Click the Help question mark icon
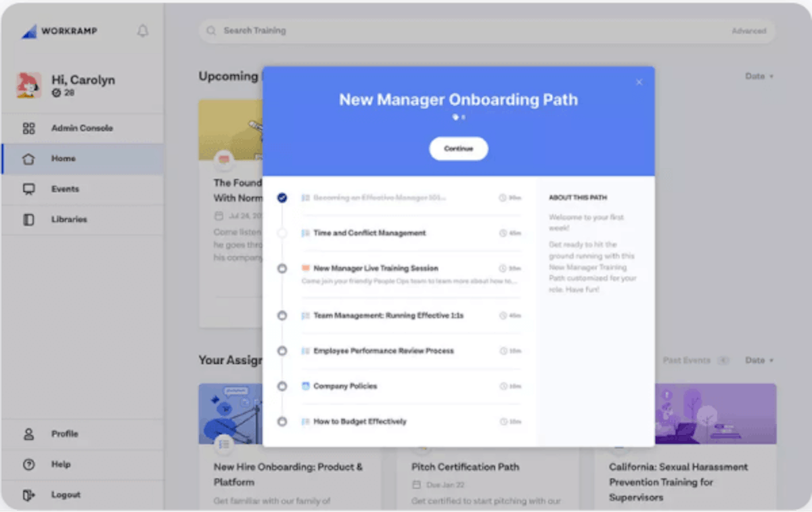This screenshot has width=812, height=512. tap(28, 465)
